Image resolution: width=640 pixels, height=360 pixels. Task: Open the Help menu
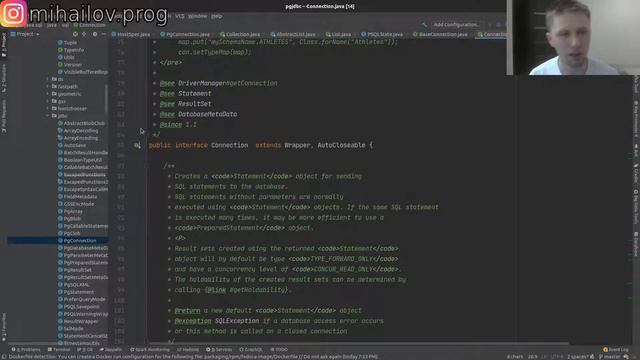[217, 16]
